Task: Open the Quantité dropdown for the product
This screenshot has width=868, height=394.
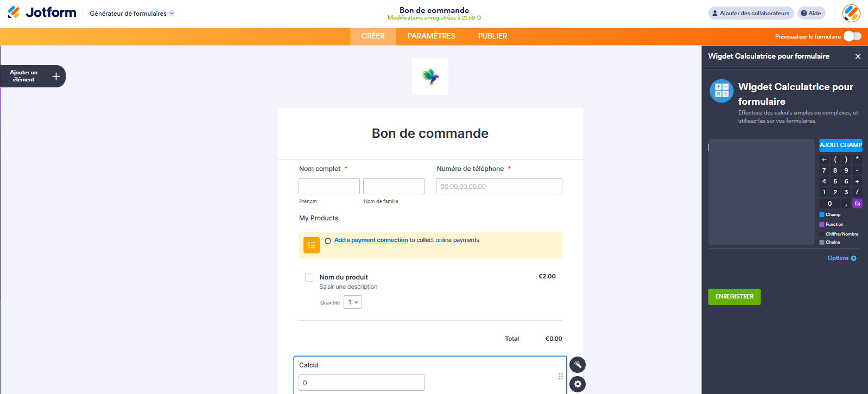Action: pos(352,302)
